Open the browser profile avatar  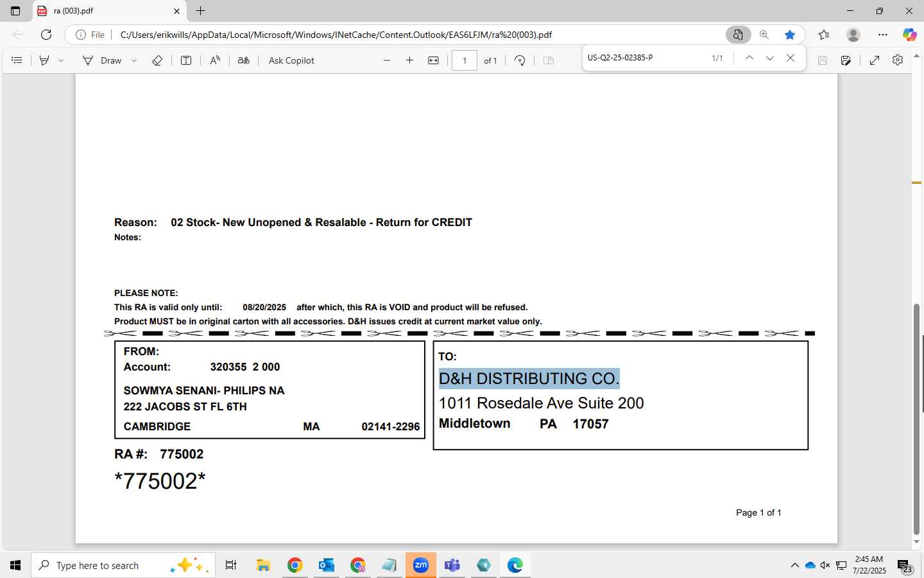[853, 35]
